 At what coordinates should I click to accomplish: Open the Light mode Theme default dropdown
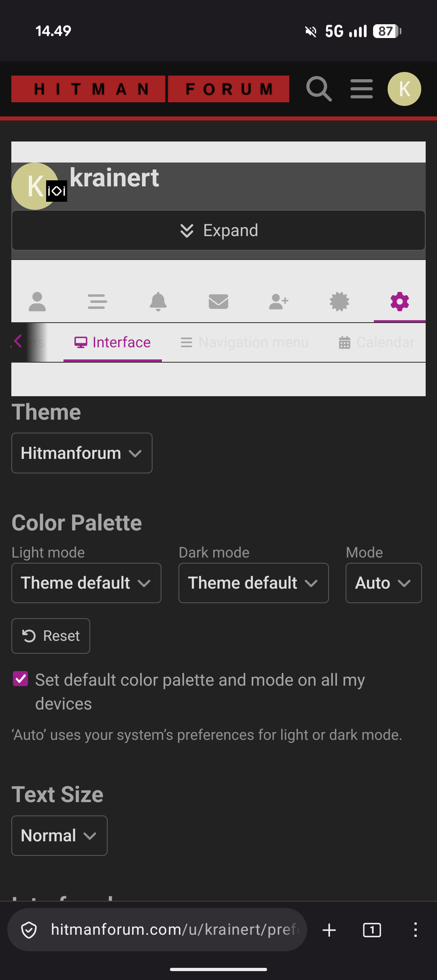86,583
